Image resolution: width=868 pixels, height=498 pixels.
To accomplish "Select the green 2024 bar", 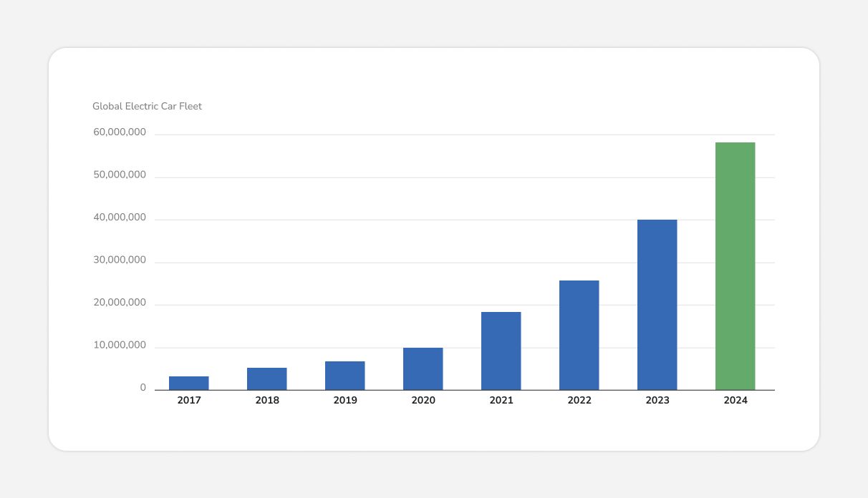I will click(x=736, y=266).
